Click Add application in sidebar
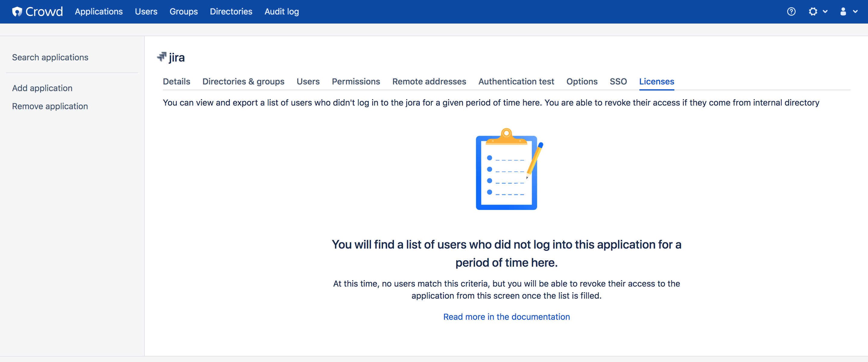This screenshot has height=362, width=868. (42, 88)
